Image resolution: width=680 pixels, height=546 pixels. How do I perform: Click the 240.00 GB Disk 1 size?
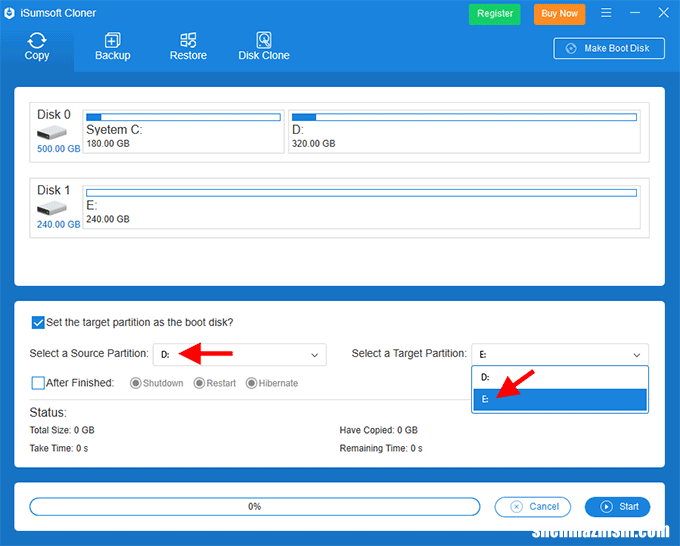coord(59,225)
